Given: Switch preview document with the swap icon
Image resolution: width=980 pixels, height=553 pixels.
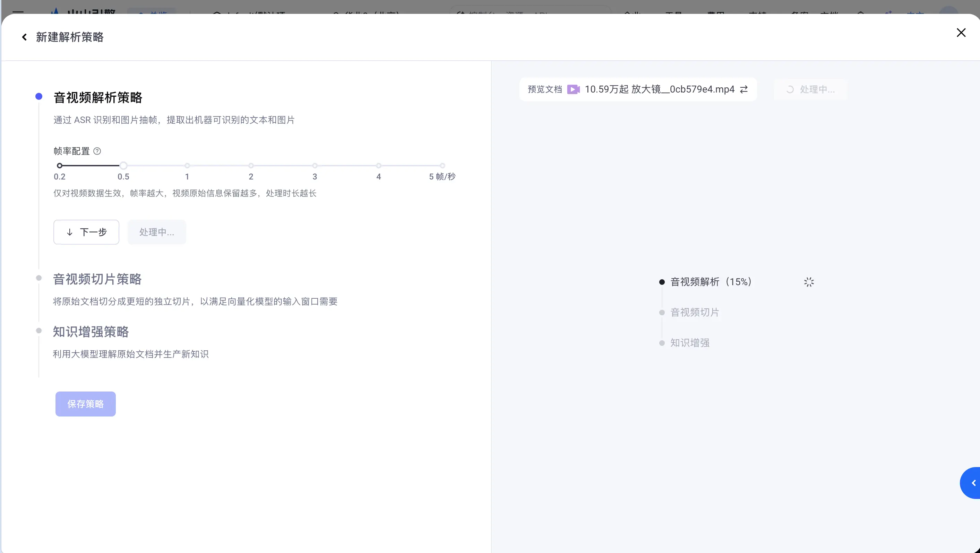Looking at the screenshot, I should (744, 89).
